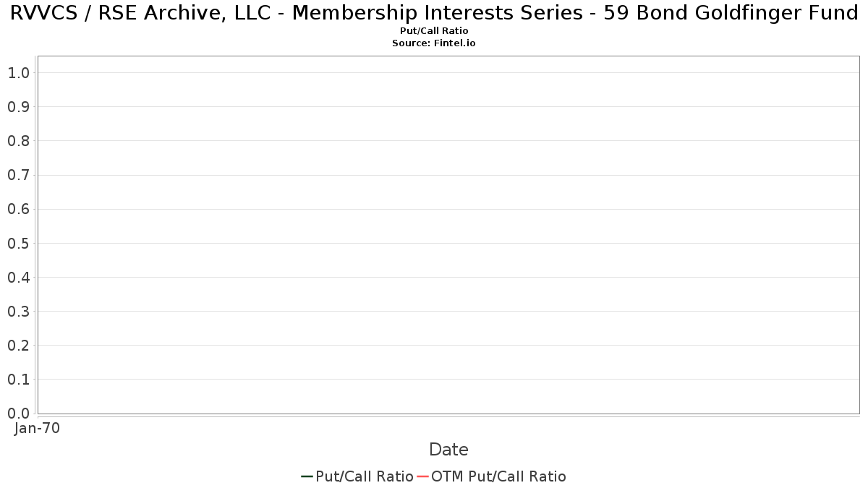
Task: Click the Date axis title
Action: click(x=448, y=450)
